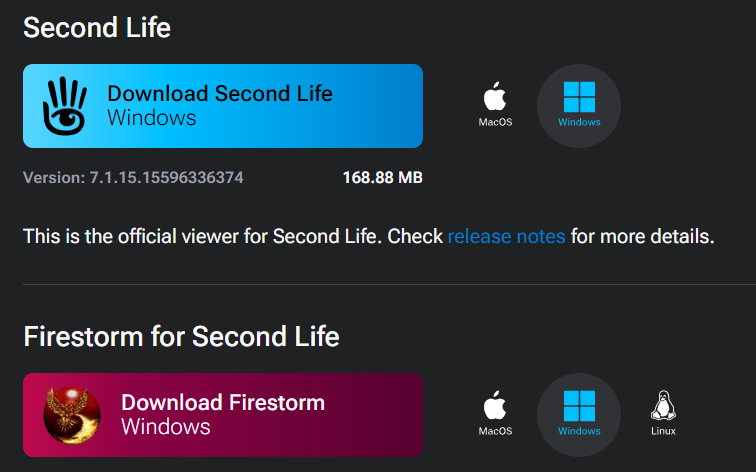Click the Firestorm for Second Life heading
This screenshot has height=472, width=756.
[181, 337]
